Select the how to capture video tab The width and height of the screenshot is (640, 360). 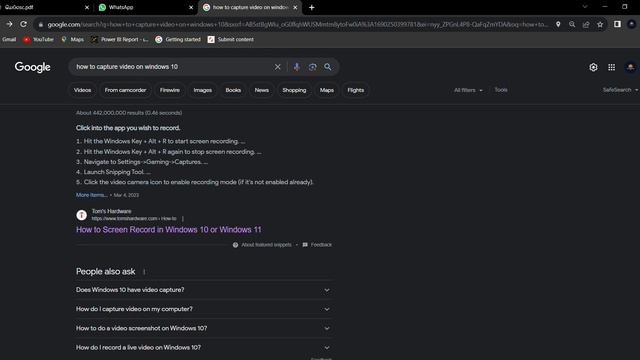point(250,7)
